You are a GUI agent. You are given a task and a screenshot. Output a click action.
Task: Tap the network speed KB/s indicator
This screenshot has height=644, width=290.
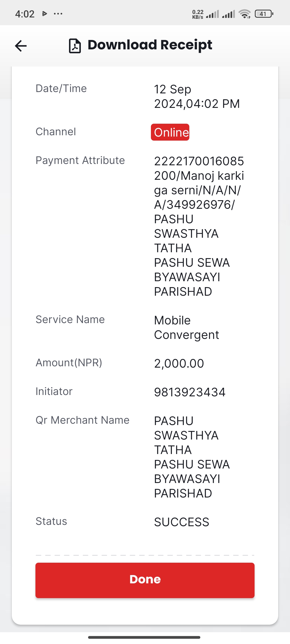pyautogui.click(x=198, y=14)
